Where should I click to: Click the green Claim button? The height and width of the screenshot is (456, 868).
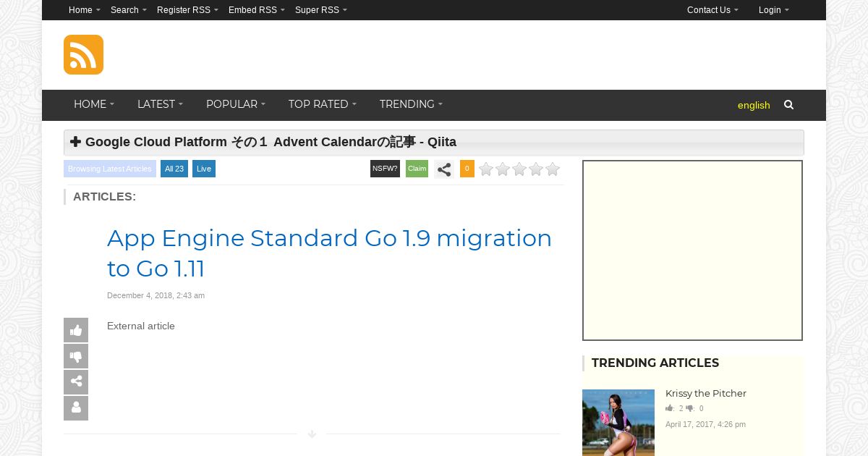[417, 169]
